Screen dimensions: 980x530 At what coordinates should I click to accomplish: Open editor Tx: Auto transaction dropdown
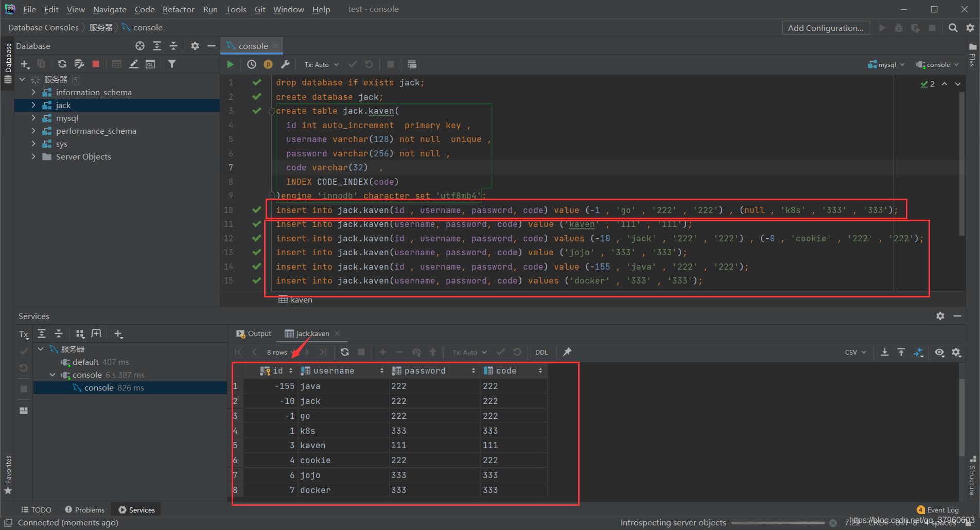click(321, 64)
